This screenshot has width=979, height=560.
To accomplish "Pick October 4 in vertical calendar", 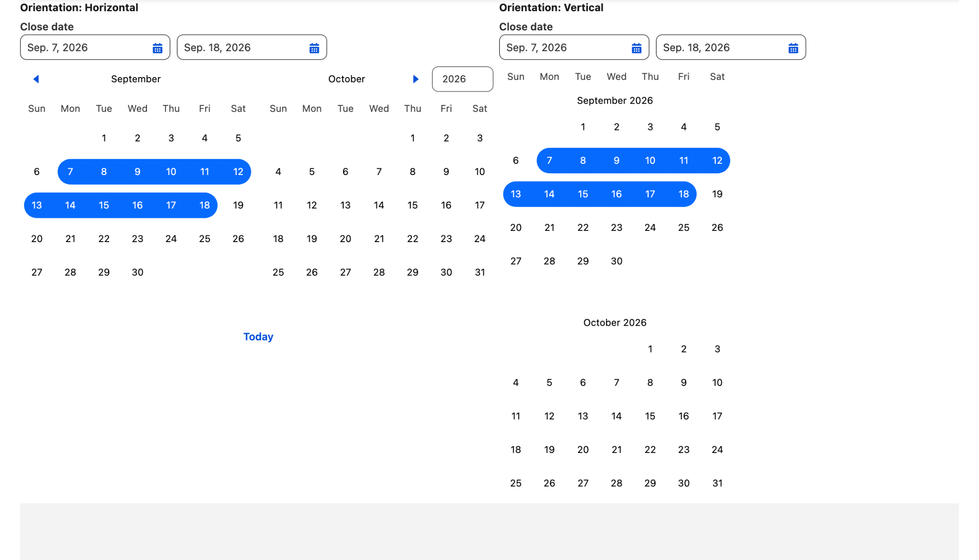I will (x=516, y=382).
